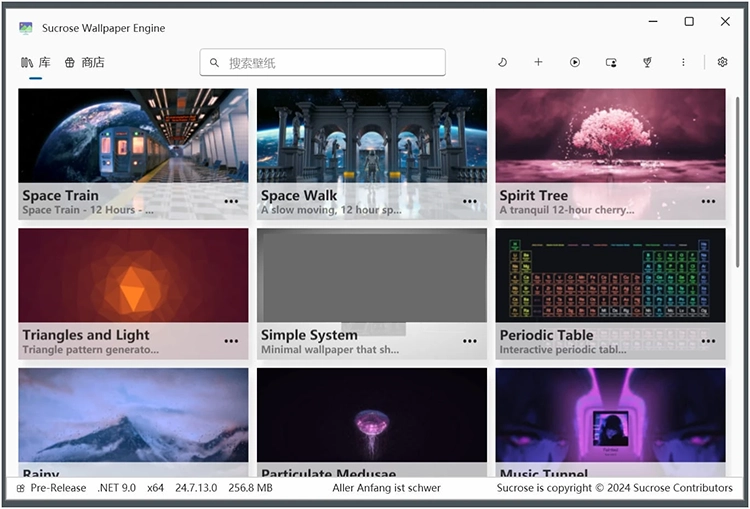
Task: Open the three-dot menu on Periodic Table
Action: [708, 341]
